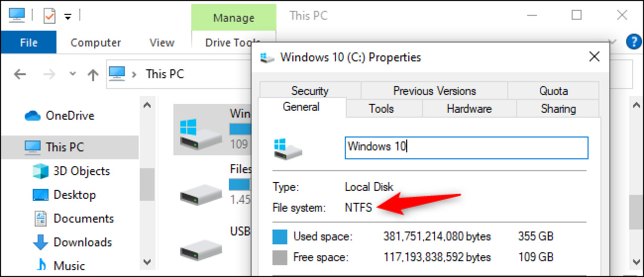Image resolution: width=644 pixels, height=277 pixels.
Task: Click the Properties quick access checkmark icon
Action: (x=49, y=16)
